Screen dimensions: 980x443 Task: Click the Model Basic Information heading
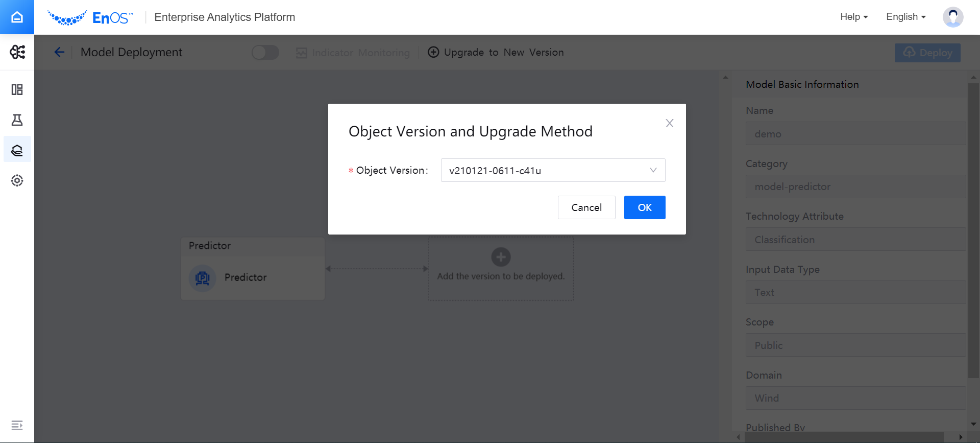point(802,84)
